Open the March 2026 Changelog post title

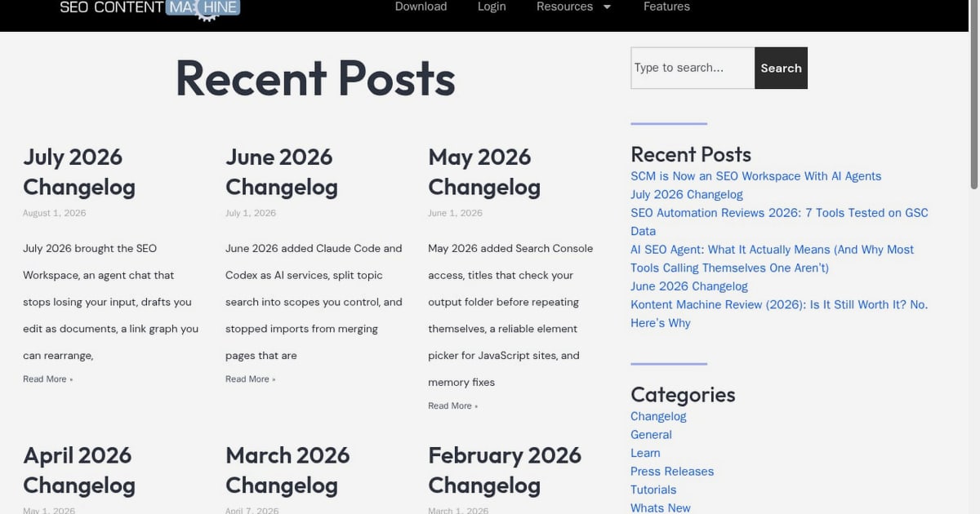coord(287,470)
